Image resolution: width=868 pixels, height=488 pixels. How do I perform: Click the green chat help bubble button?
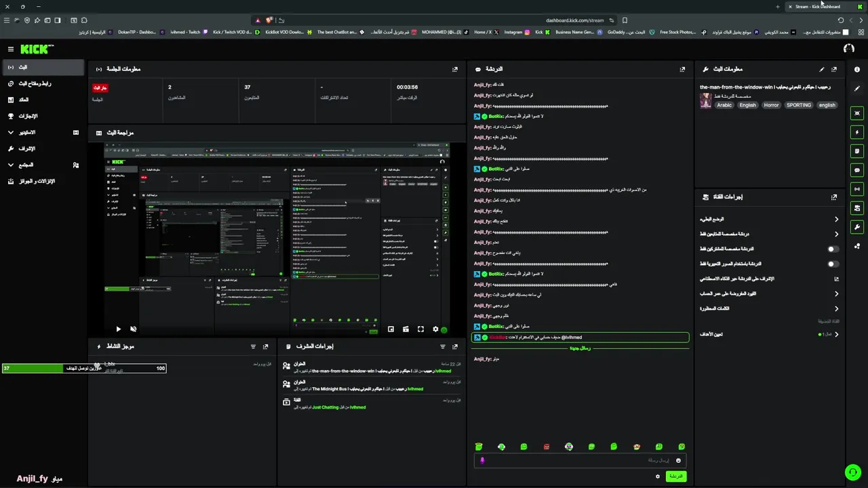[852, 472]
